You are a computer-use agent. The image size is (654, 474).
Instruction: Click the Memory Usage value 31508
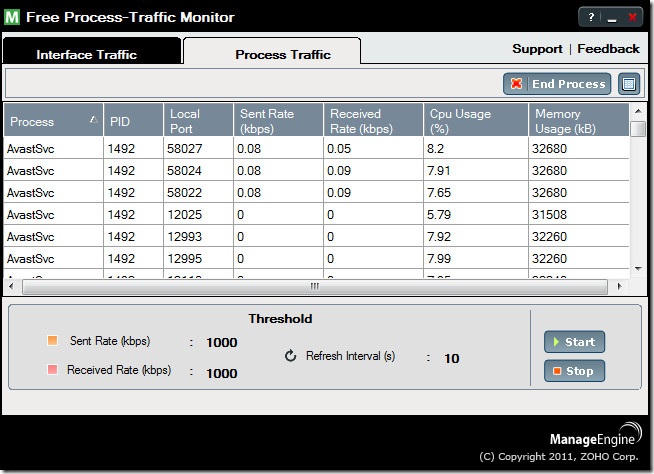click(x=549, y=215)
